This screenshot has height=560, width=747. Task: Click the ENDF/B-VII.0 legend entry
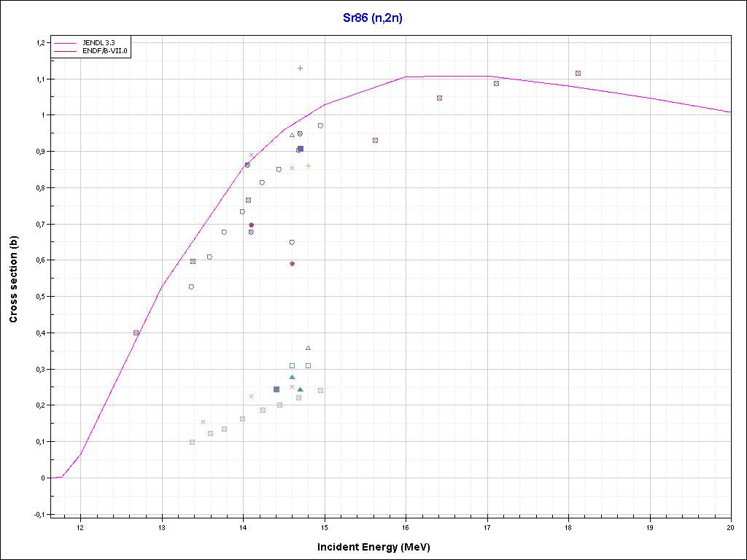pos(105,52)
